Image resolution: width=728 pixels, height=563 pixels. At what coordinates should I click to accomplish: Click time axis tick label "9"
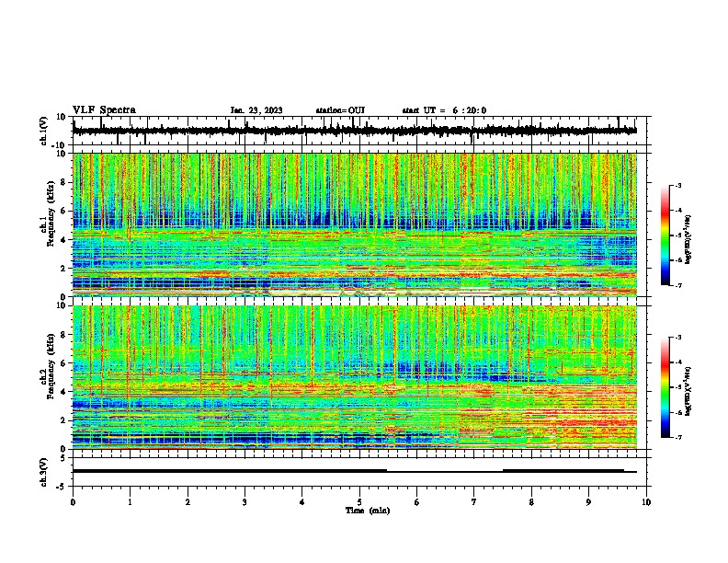coord(588,502)
